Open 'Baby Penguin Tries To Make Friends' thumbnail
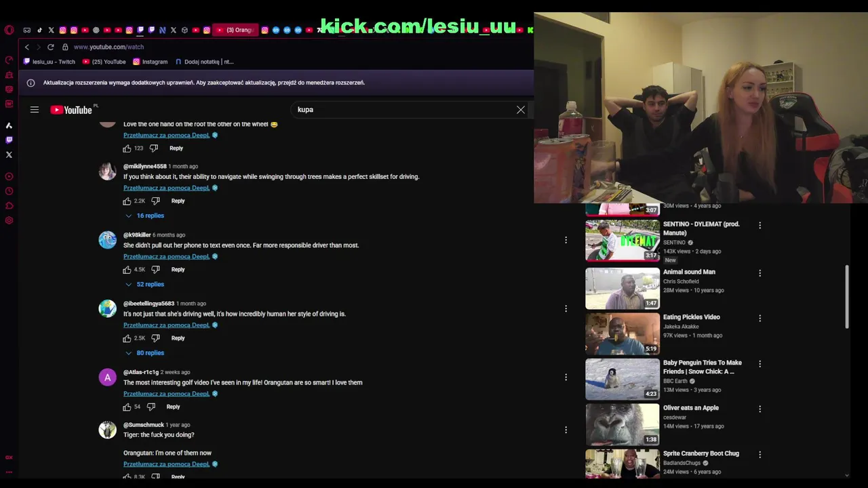 (623, 378)
